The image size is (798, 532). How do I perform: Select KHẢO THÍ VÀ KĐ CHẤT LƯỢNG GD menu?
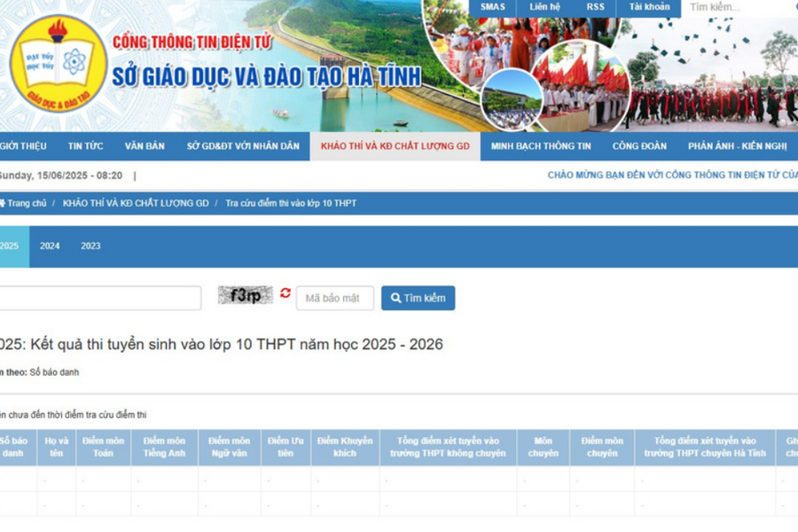coord(395,145)
